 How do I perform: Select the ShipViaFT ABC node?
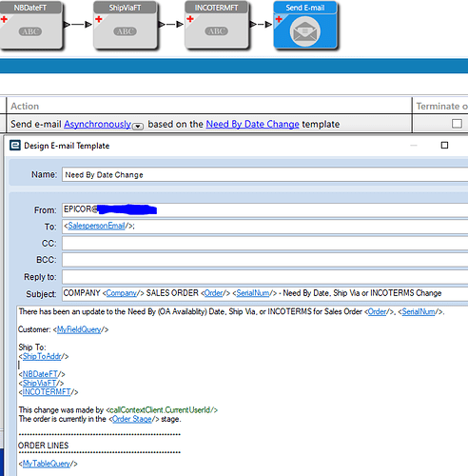(125, 26)
